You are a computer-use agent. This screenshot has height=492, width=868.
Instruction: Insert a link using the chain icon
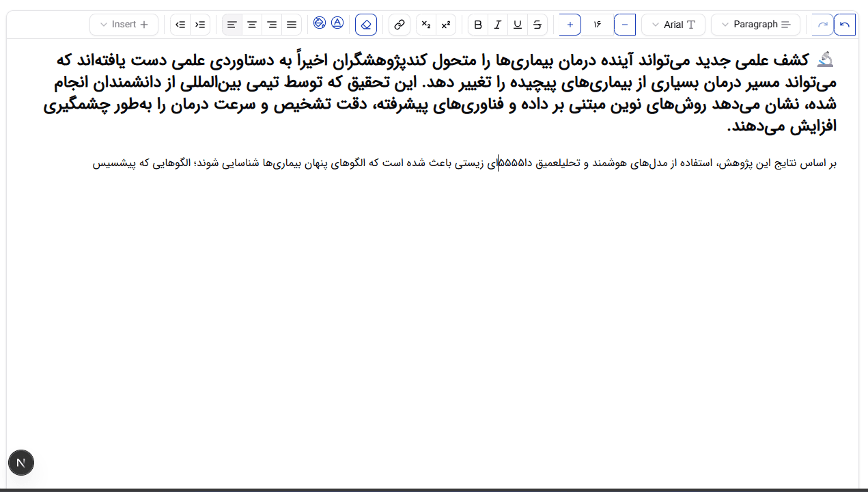(x=400, y=25)
